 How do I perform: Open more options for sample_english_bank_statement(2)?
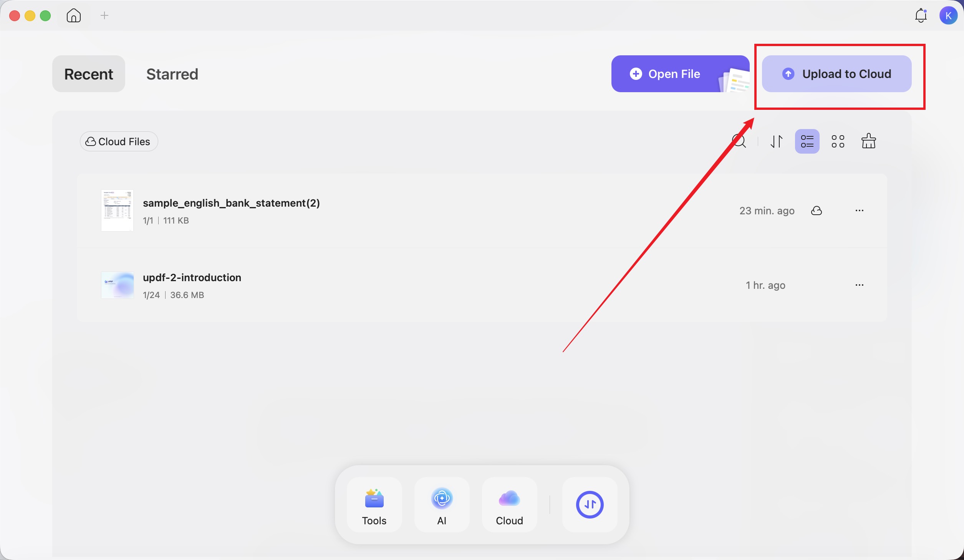pos(859,210)
